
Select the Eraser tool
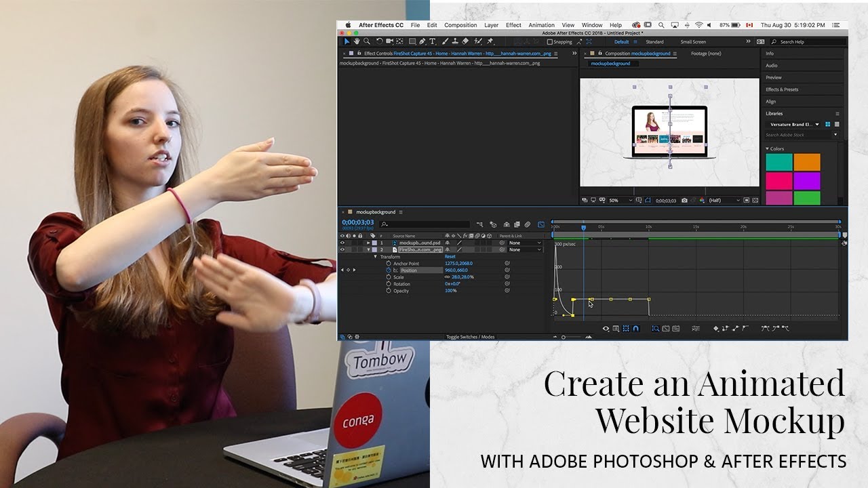(x=467, y=41)
